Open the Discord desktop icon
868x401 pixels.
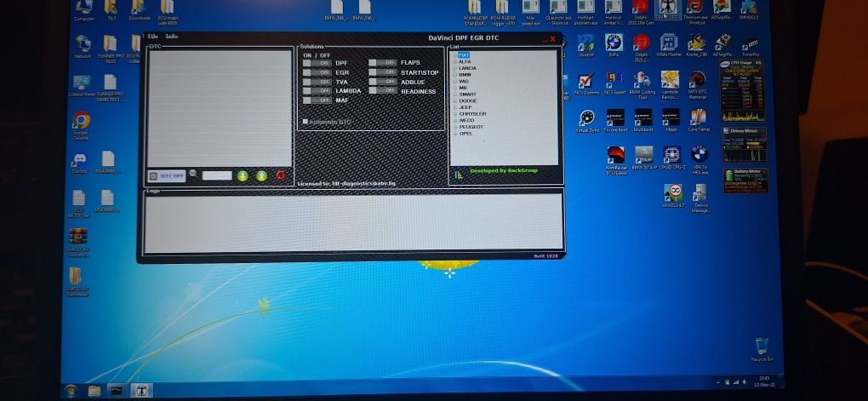(x=79, y=163)
